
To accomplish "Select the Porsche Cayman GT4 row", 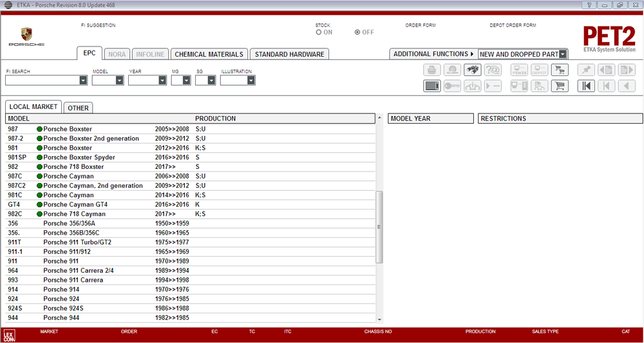I will pos(190,204).
